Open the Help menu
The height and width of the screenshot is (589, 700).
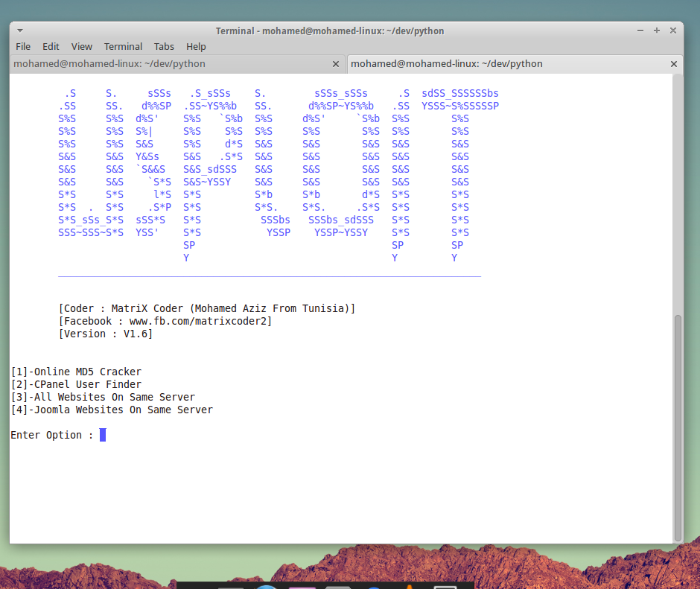(196, 46)
